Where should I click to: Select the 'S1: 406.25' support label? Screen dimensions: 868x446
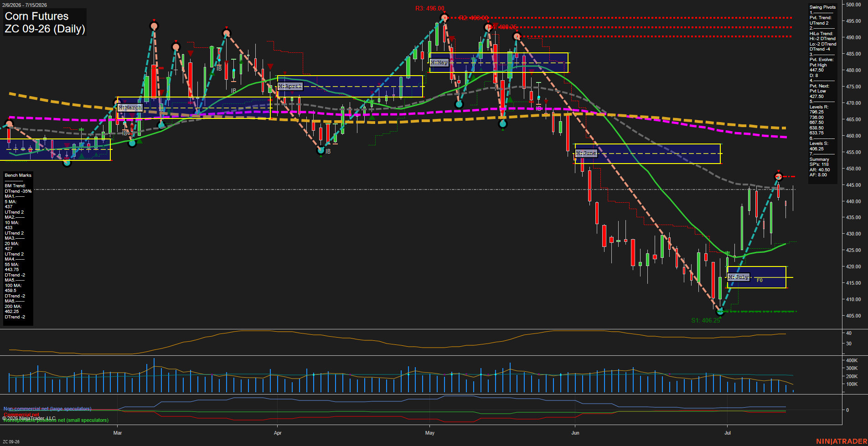coord(705,320)
